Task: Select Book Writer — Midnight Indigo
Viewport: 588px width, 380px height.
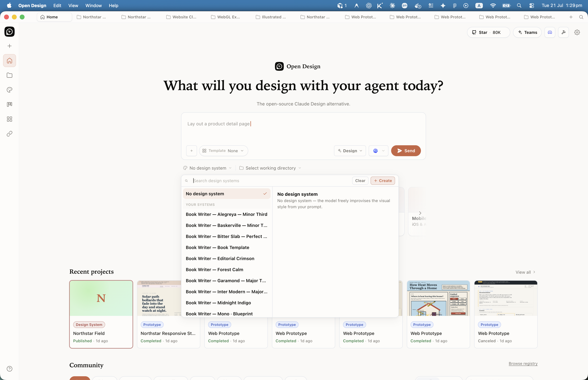Action: (226, 303)
